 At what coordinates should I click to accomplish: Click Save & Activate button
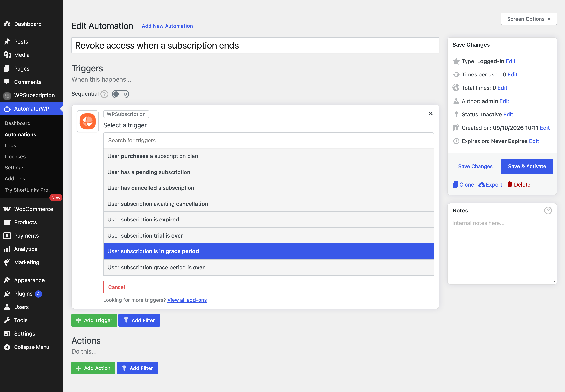pos(527,167)
